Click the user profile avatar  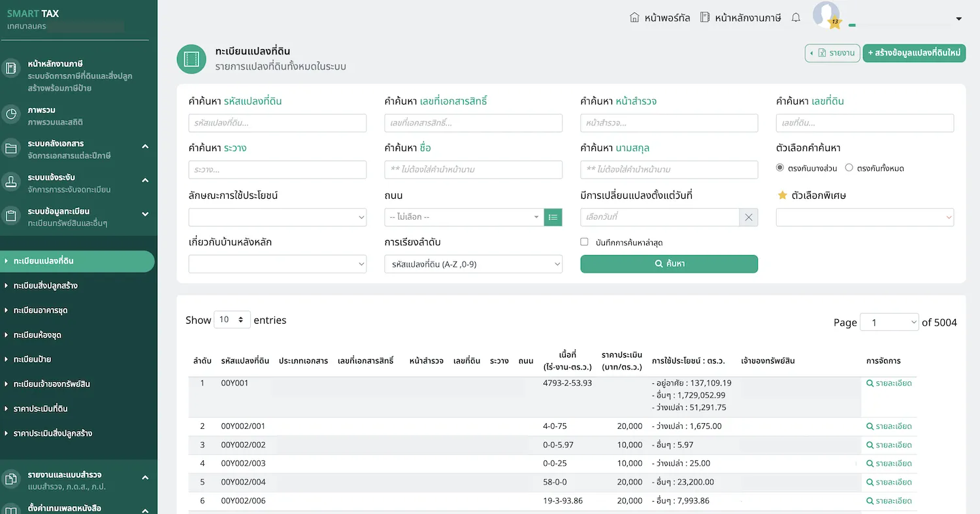pyautogui.click(x=826, y=16)
